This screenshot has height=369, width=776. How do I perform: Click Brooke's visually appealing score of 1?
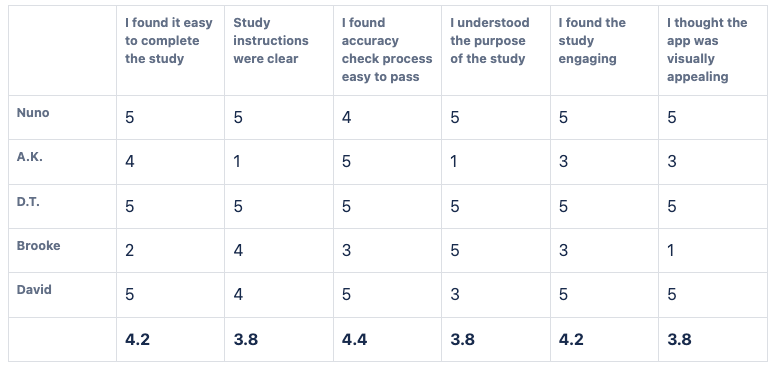(671, 250)
